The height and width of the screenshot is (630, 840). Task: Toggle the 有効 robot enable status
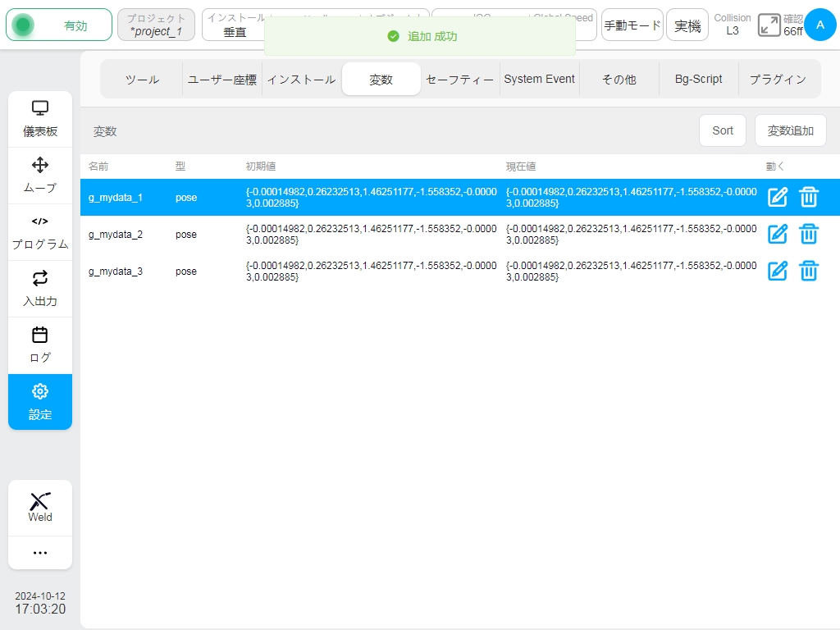(59, 25)
